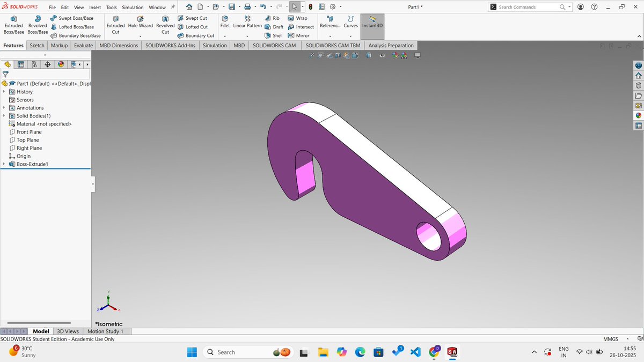Switch to the Evaluate tab
The height and width of the screenshot is (362, 644).
point(83,46)
